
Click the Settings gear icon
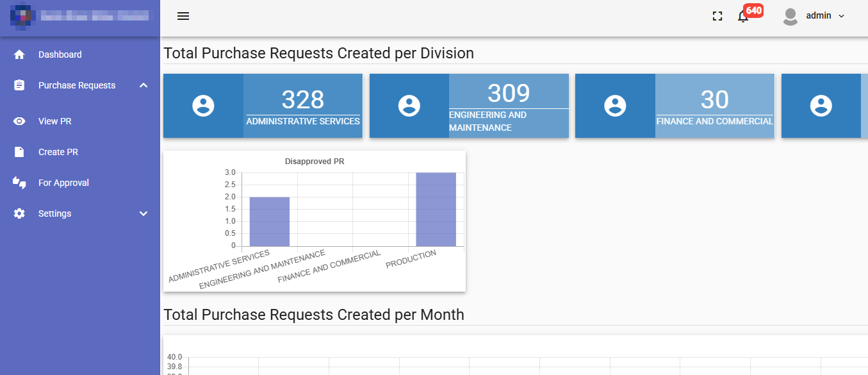(19, 213)
